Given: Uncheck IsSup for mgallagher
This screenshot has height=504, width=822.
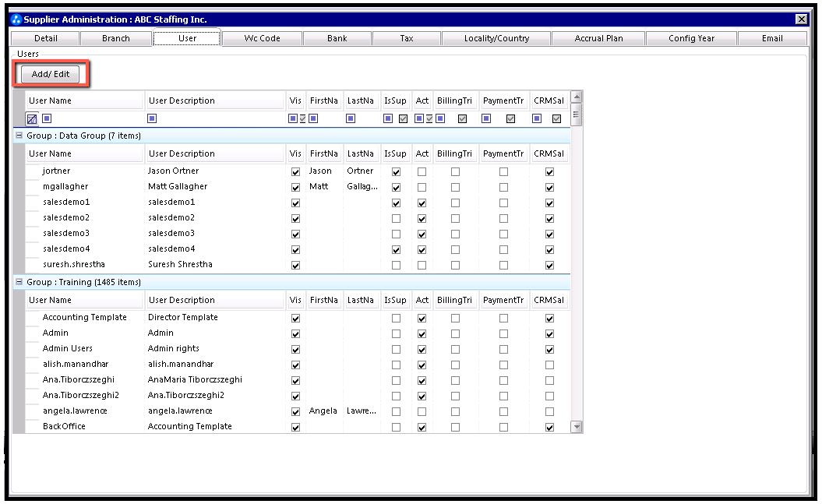Looking at the screenshot, I should point(397,188).
